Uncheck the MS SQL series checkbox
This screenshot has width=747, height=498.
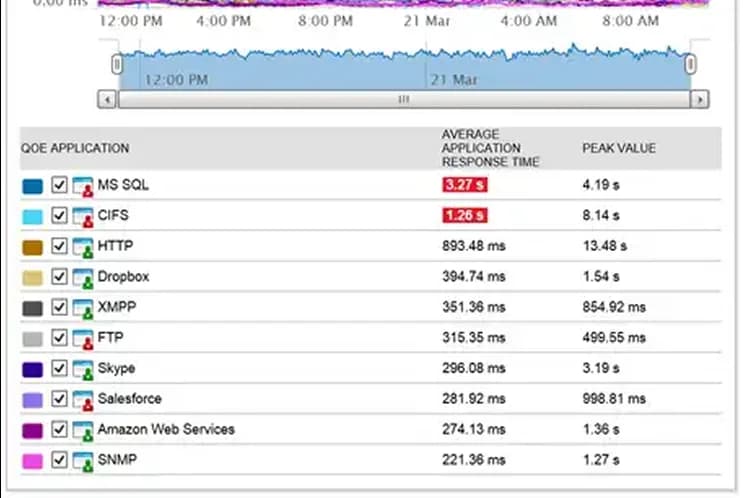click(59, 185)
